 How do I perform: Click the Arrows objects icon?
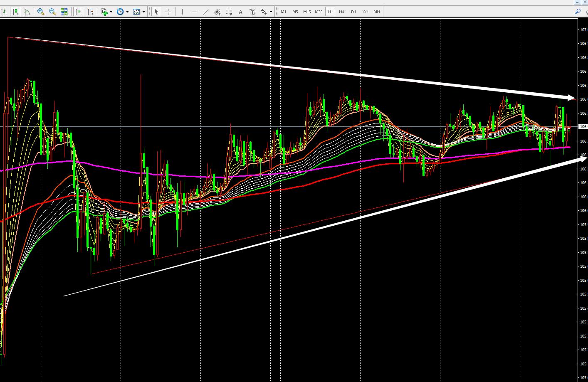tap(264, 12)
